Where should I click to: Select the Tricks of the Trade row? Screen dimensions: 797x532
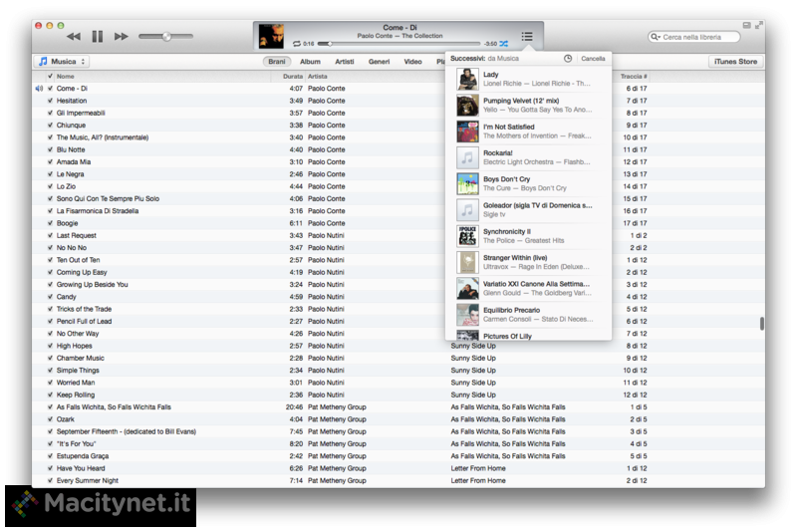pyautogui.click(x=398, y=309)
